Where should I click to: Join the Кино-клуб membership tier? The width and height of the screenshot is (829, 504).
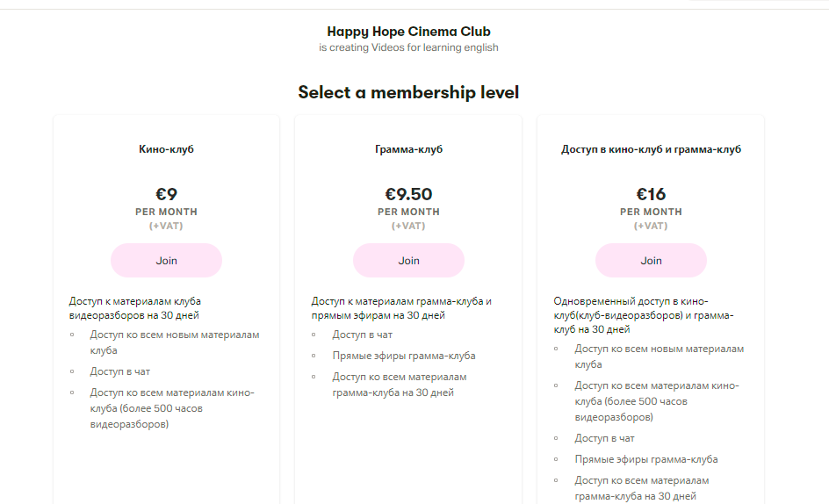(166, 261)
